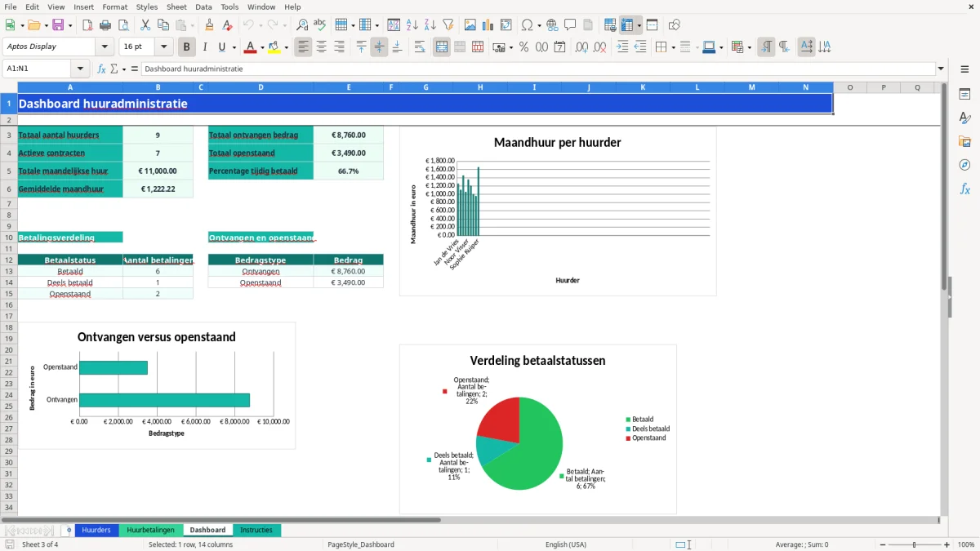Image resolution: width=980 pixels, height=551 pixels.
Task: Click the Copy icon
Action: pos(163,25)
